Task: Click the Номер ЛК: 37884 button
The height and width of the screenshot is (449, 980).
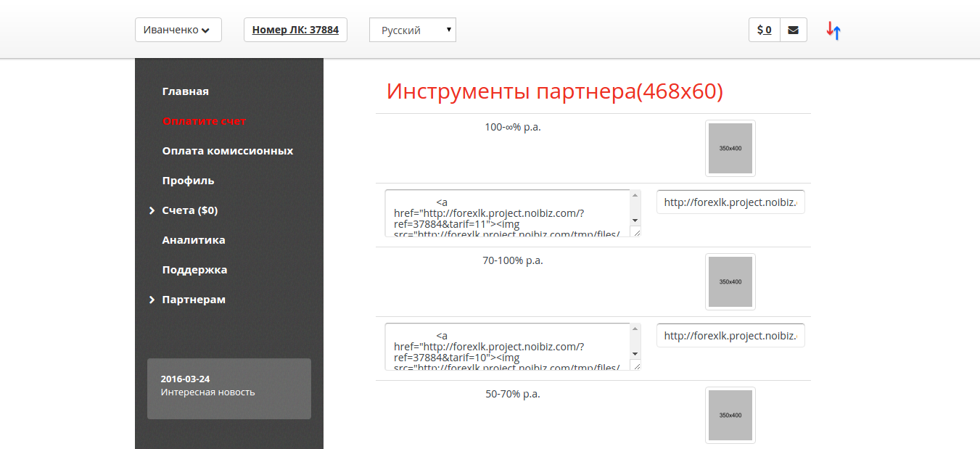Action: pos(295,30)
